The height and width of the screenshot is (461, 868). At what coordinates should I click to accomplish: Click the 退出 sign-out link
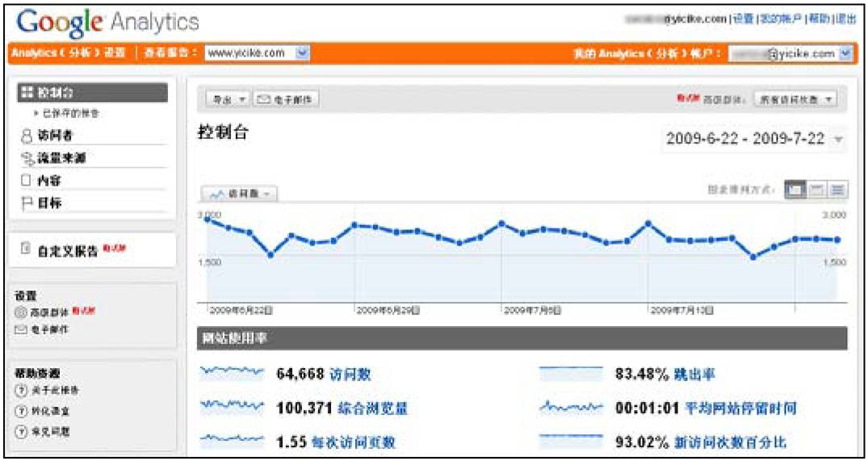point(846,19)
